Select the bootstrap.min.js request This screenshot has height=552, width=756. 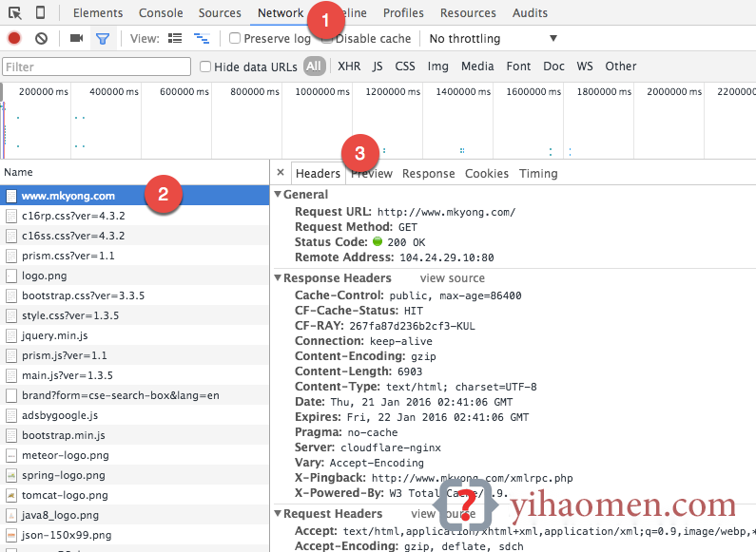point(134,435)
